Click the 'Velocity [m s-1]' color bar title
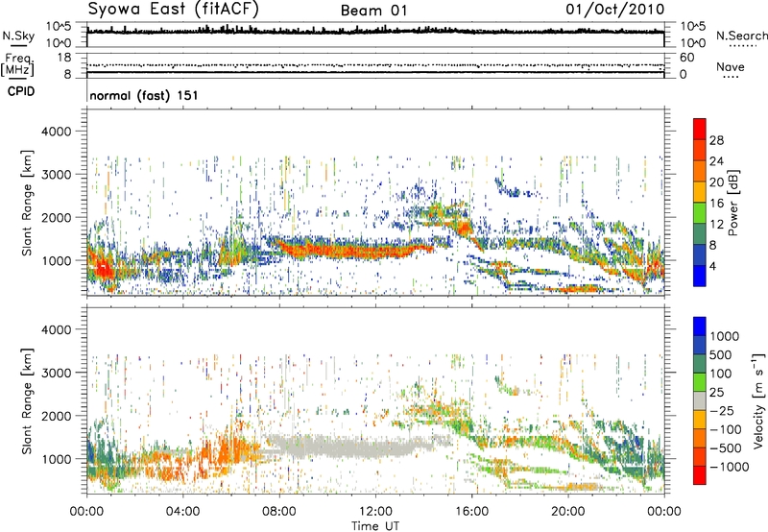Screen dimensions: 768x532 (x=758, y=400)
